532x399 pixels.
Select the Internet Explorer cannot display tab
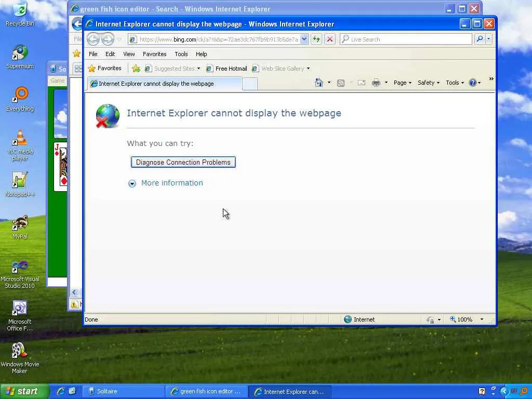tap(165, 84)
